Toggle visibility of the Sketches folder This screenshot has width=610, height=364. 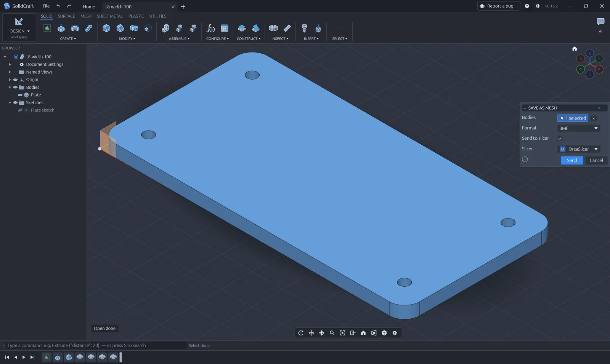(x=15, y=102)
